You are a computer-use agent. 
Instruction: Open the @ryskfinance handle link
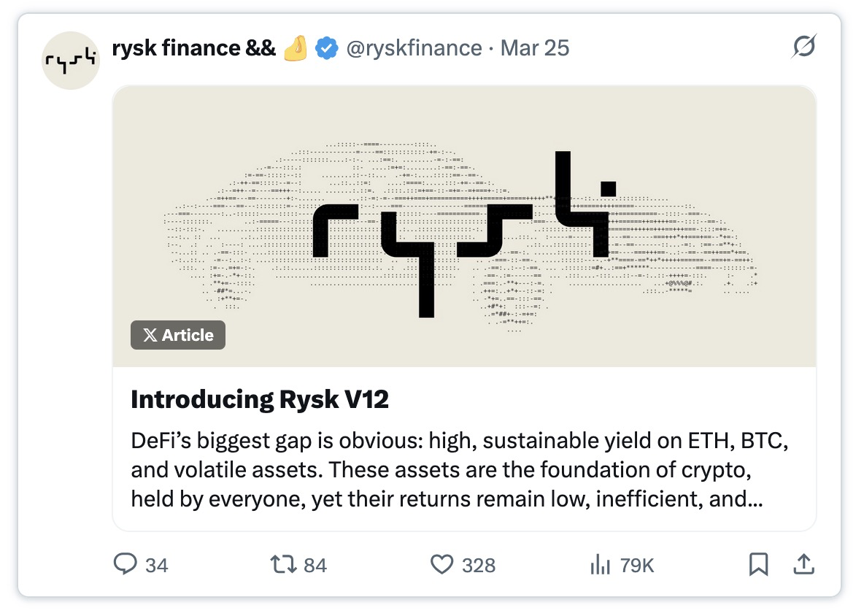pos(414,48)
